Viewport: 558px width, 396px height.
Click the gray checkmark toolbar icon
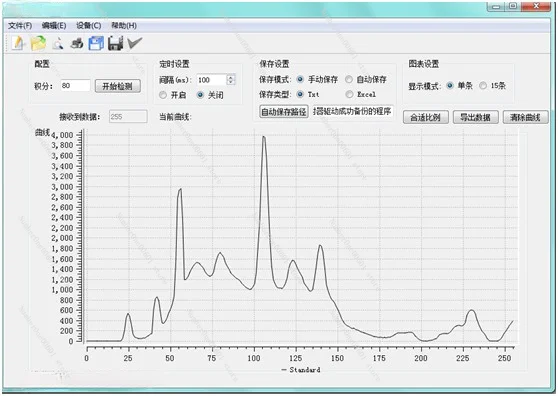click(135, 43)
